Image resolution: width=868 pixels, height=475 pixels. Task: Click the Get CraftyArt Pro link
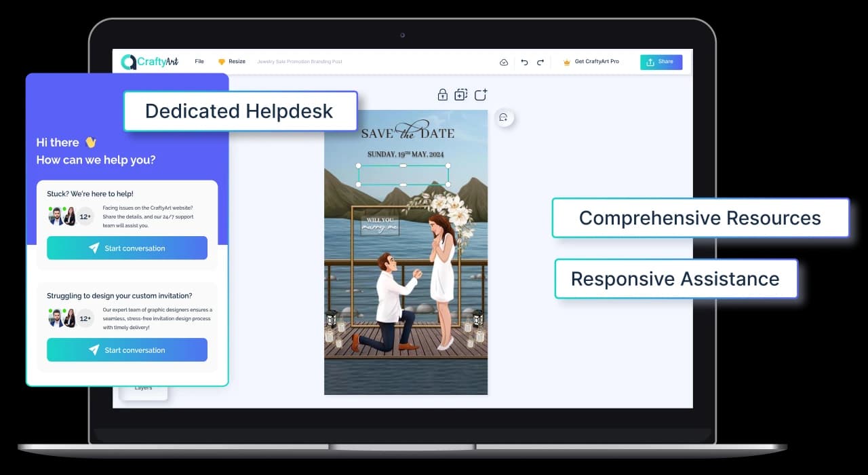[x=597, y=62]
